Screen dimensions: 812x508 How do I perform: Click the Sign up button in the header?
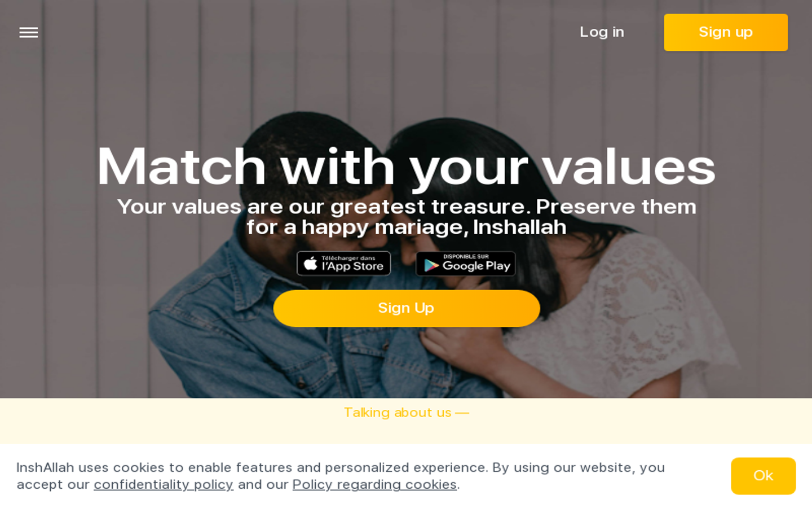726,32
